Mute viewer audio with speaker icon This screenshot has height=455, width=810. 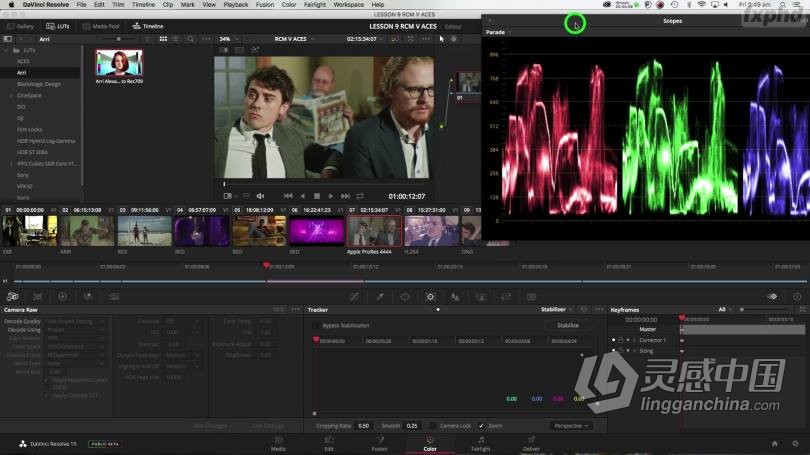[x=260, y=196]
